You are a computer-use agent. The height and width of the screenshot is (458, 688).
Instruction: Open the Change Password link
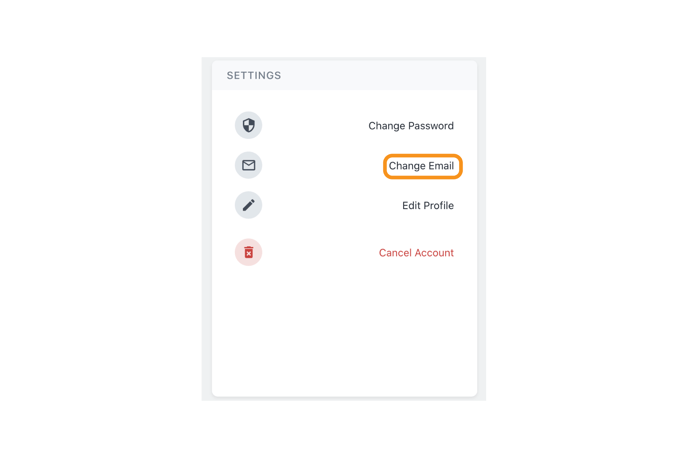pyautogui.click(x=411, y=126)
